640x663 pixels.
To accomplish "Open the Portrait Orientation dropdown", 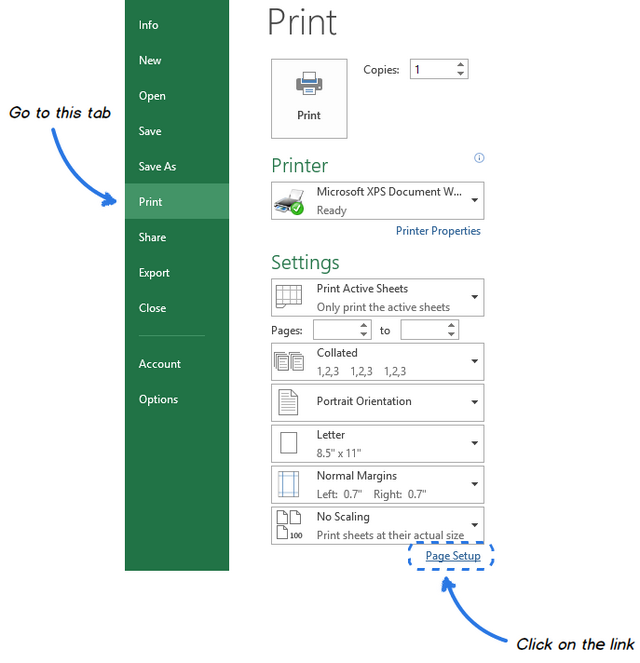I will [474, 402].
